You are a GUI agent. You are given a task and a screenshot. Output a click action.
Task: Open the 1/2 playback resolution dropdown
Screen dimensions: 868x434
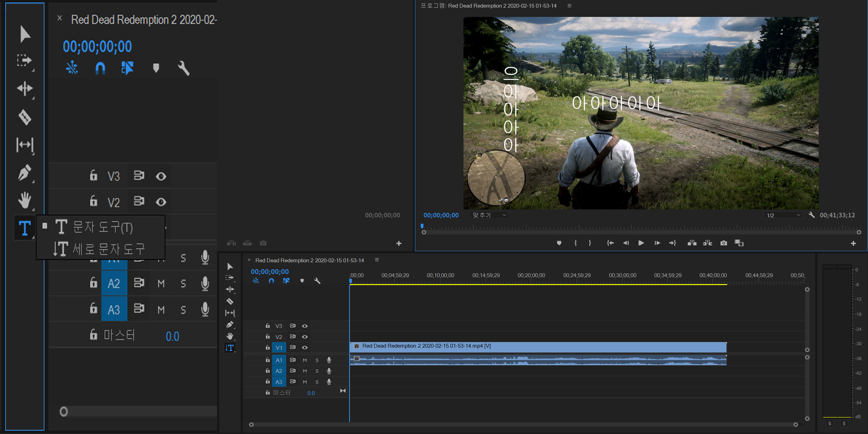pos(783,215)
